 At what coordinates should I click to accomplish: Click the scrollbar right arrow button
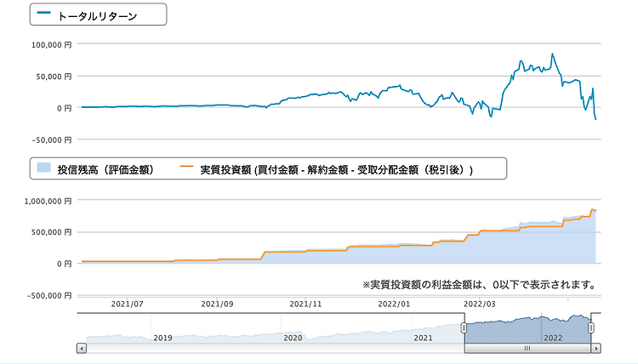pyautogui.click(x=596, y=348)
